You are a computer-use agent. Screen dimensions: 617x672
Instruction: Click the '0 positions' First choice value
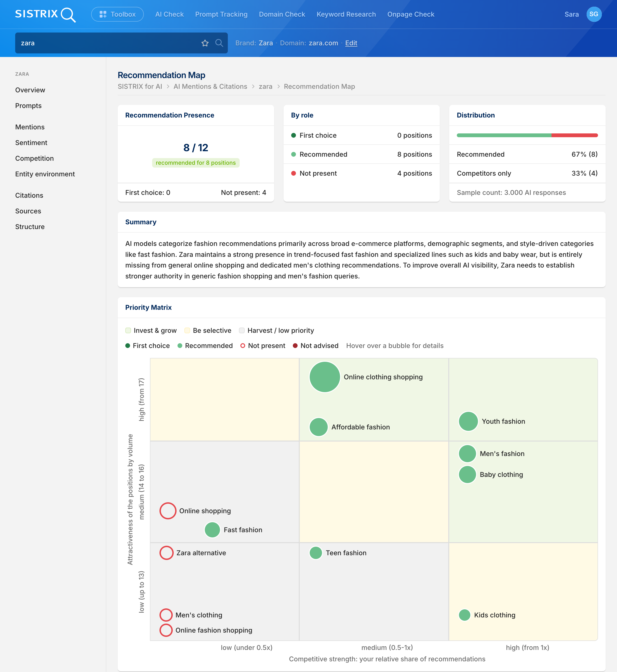click(x=414, y=136)
